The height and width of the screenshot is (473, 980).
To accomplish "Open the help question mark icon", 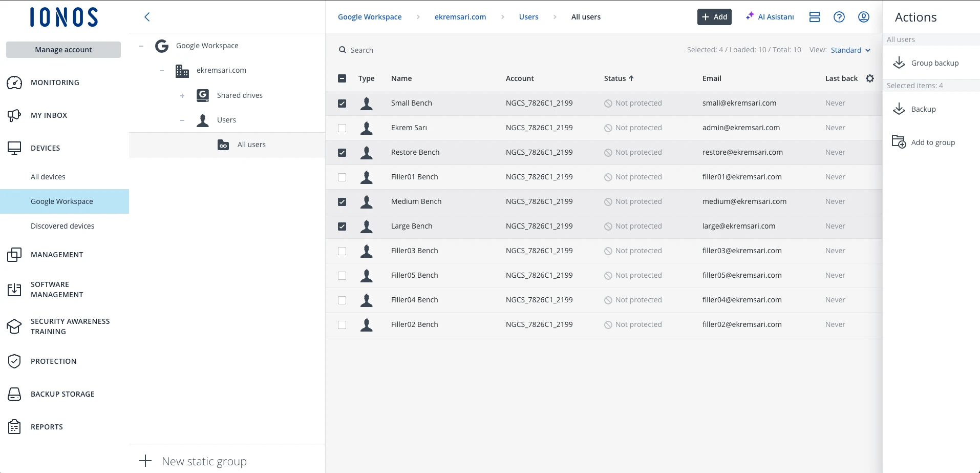I will [x=839, y=17].
